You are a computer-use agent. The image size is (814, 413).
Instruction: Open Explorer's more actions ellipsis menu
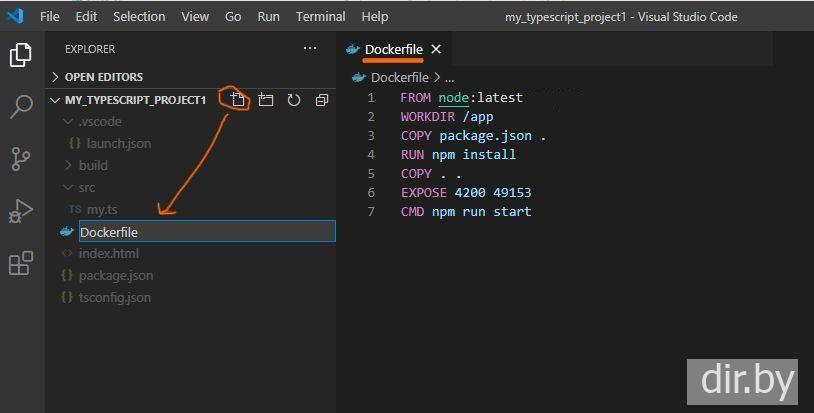click(x=310, y=49)
